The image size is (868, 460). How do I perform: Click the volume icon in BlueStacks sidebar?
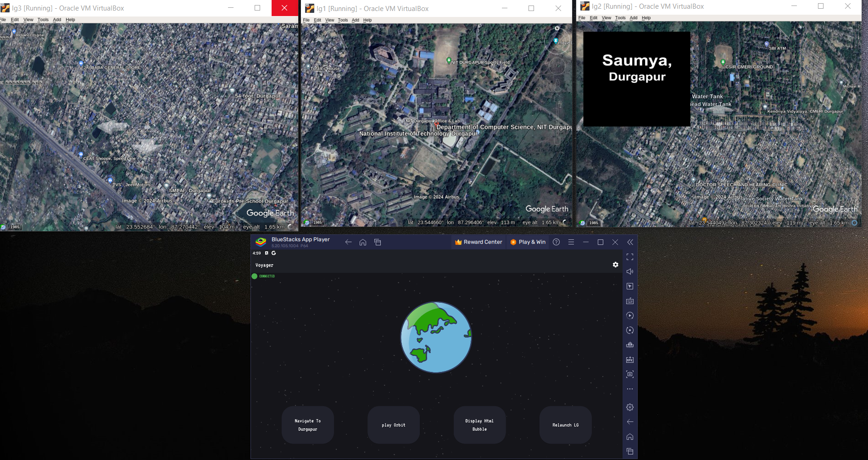[630, 272]
